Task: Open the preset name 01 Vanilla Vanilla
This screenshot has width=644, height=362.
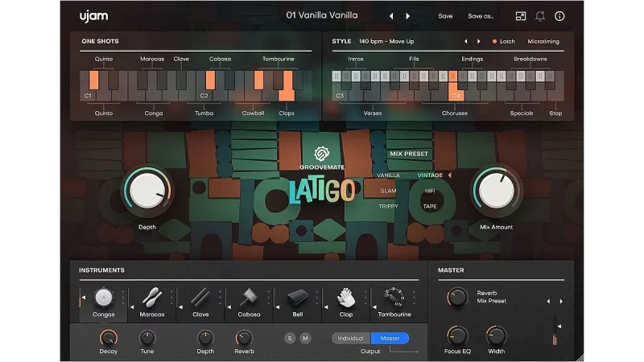Action: 321,15
